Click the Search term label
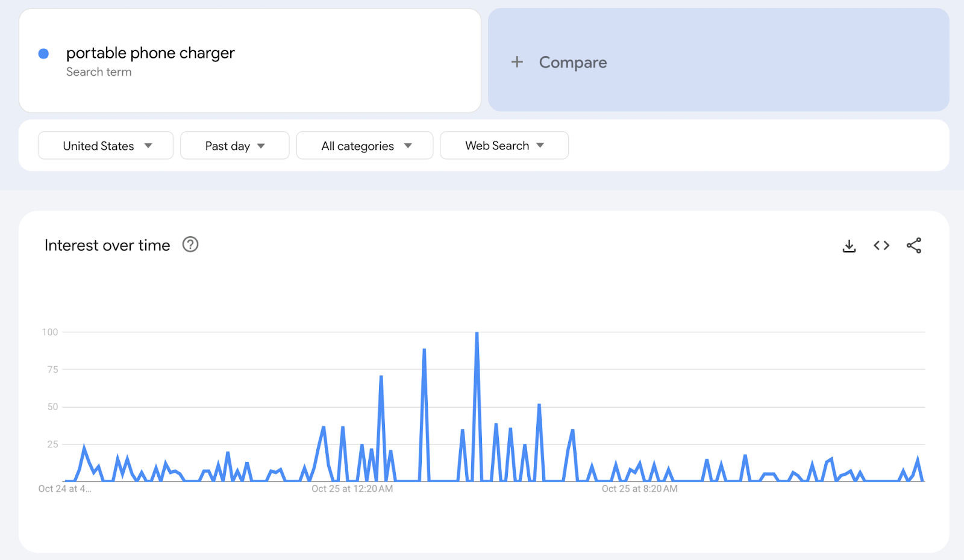Viewport: 964px width, 560px height. (x=99, y=72)
